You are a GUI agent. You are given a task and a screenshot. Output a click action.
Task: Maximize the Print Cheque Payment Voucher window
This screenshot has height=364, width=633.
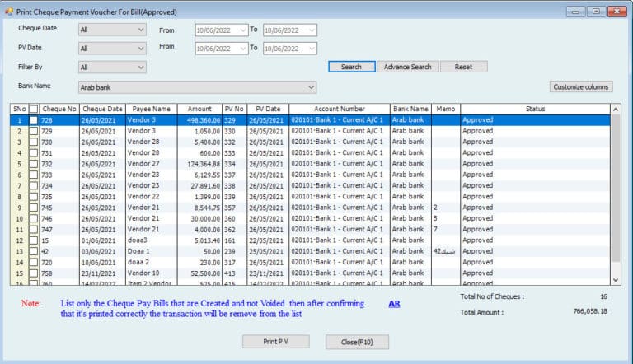tap(595, 11)
